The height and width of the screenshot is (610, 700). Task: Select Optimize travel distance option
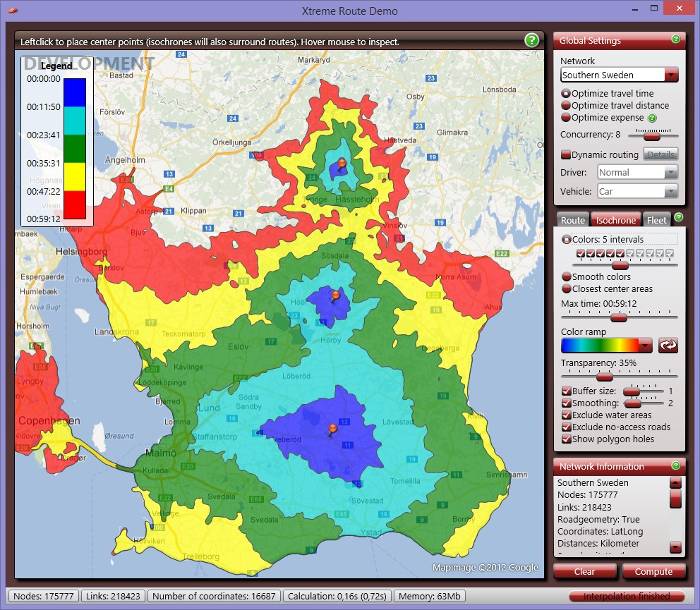point(566,106)
